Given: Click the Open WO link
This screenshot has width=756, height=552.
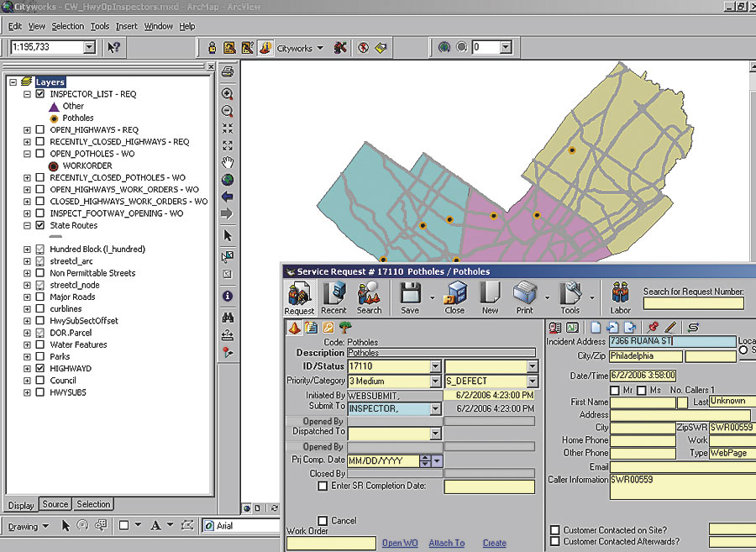Looking at the screenshot, I should pos(400,543).
